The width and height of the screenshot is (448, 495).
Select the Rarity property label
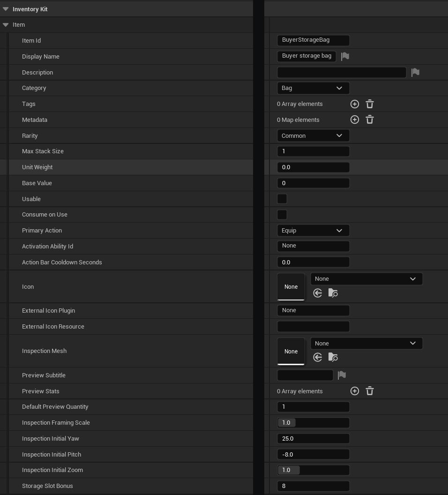pyautogui.click(x=30, y=136)
